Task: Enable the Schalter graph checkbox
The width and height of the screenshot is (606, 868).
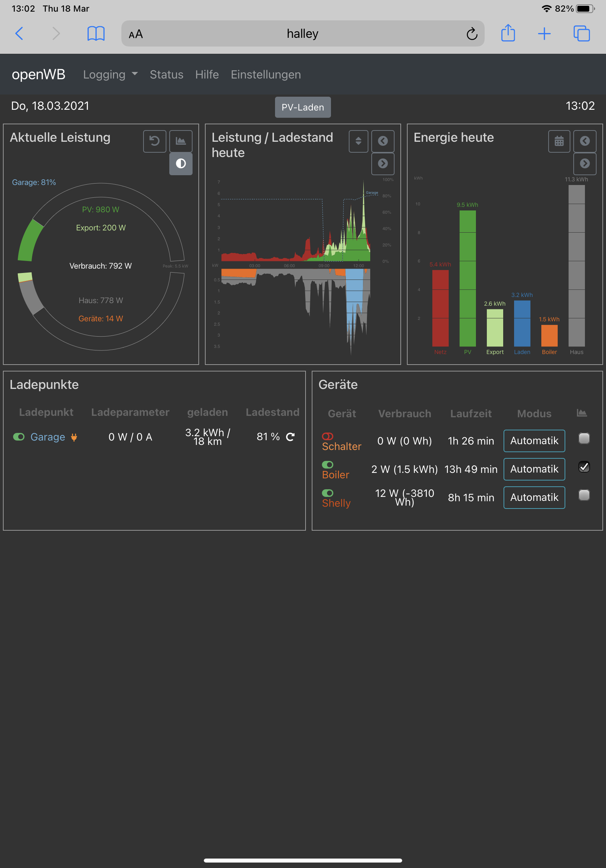Action: (x=584, y=438)
